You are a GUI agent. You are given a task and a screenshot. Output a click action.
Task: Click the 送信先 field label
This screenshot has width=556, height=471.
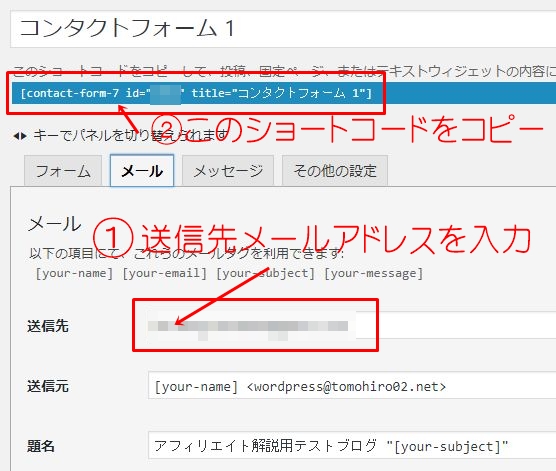[x=48, y=326]
